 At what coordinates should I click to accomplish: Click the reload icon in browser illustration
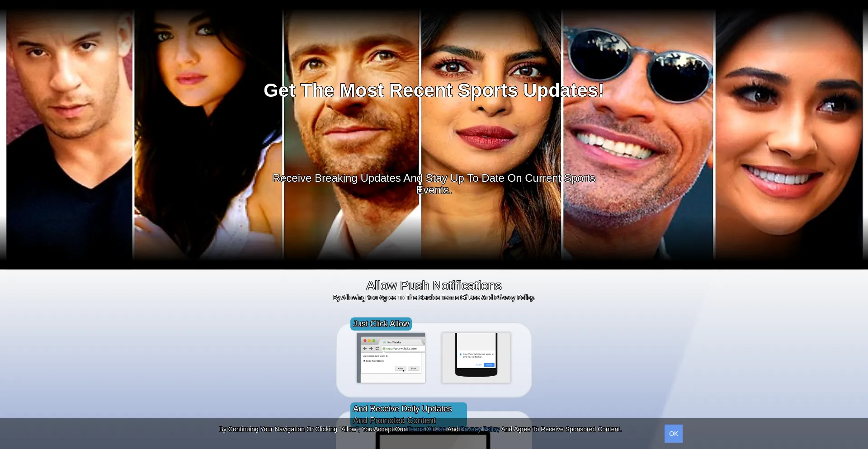pos(377,349)
